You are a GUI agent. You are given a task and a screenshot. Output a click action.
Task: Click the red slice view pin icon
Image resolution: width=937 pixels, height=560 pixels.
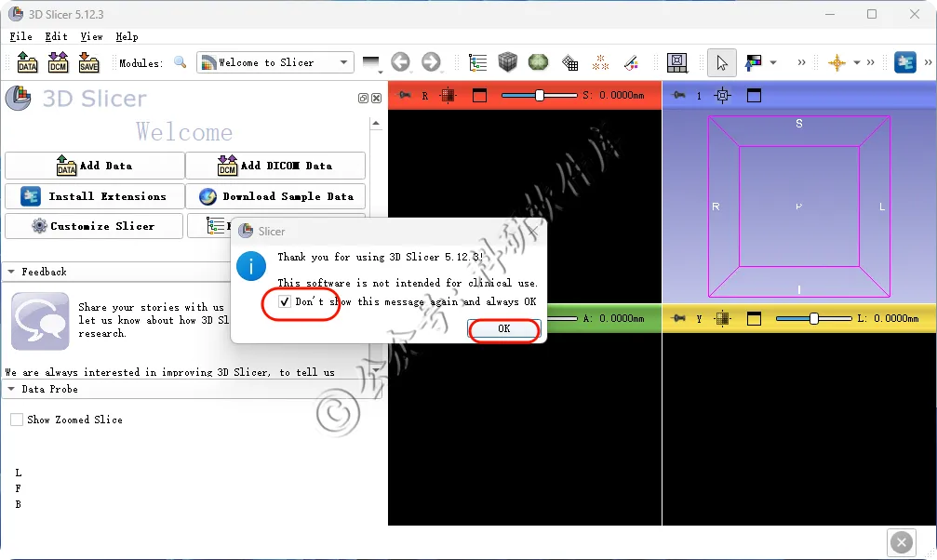coord(405,95)
